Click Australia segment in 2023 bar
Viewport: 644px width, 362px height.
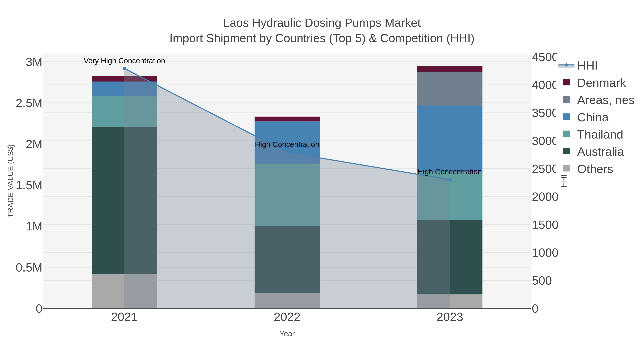coord(450,257)
